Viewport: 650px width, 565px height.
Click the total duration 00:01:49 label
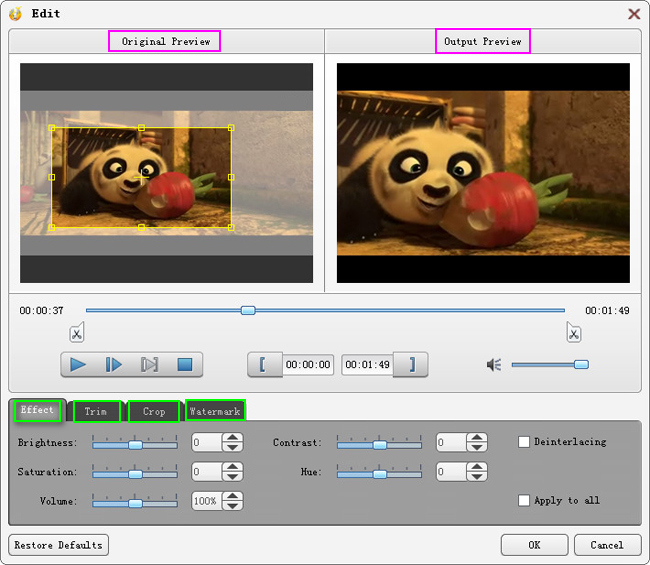click(607, 310)
